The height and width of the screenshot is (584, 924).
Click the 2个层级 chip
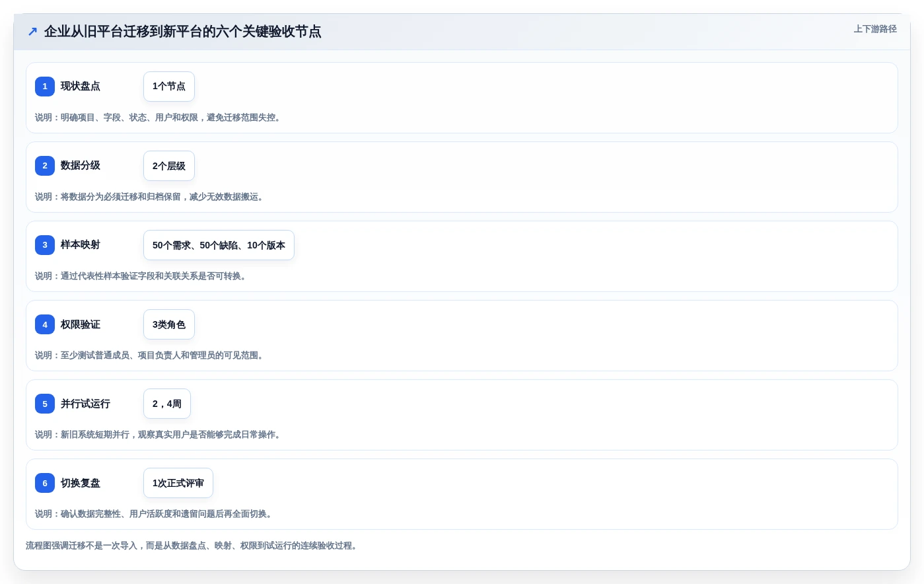(x=169, y=166)
